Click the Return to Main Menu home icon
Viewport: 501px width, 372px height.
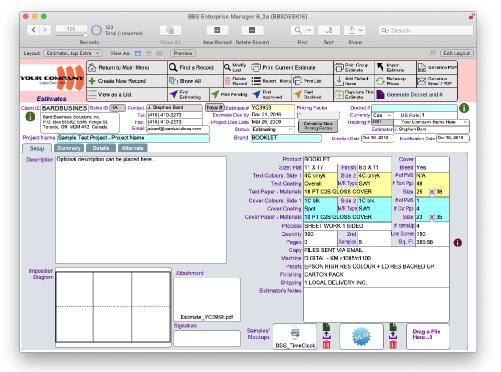[x=92, y=68]
